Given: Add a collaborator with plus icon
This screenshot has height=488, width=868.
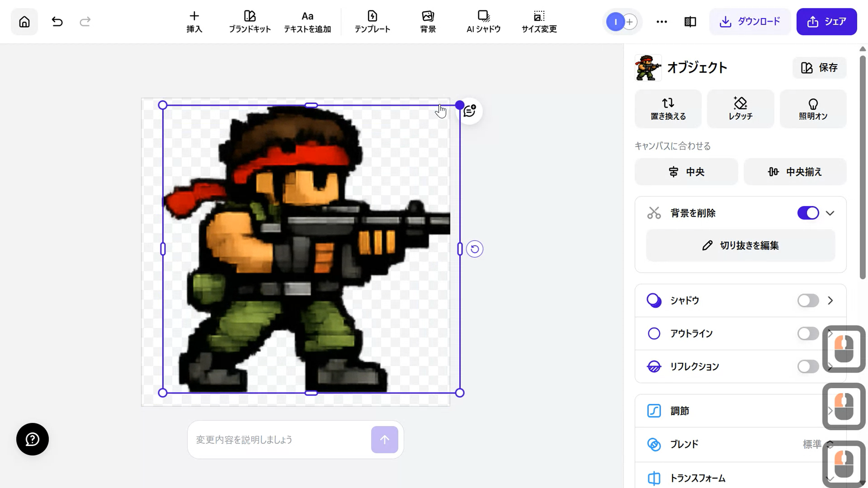Looking at the screenshot, I should pyautogui.click(x=630, y=22).
